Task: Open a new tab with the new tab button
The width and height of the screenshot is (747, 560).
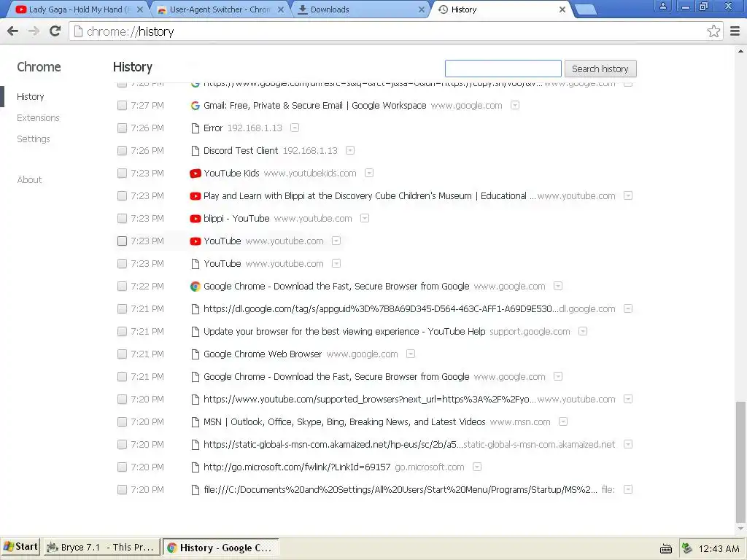Action: click(586, 9)
